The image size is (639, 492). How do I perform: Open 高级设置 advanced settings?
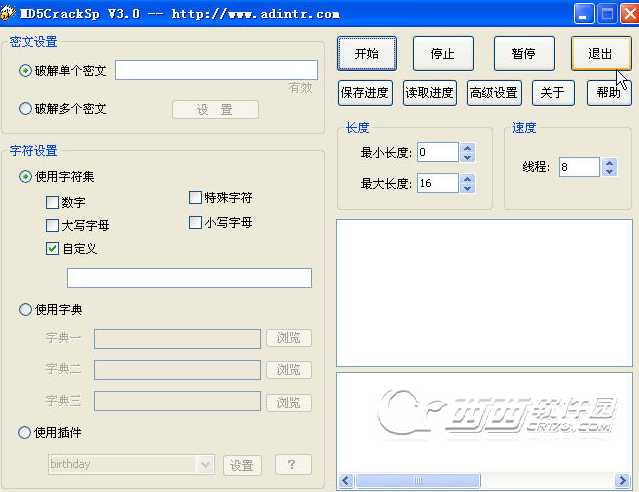click(494, 93)
